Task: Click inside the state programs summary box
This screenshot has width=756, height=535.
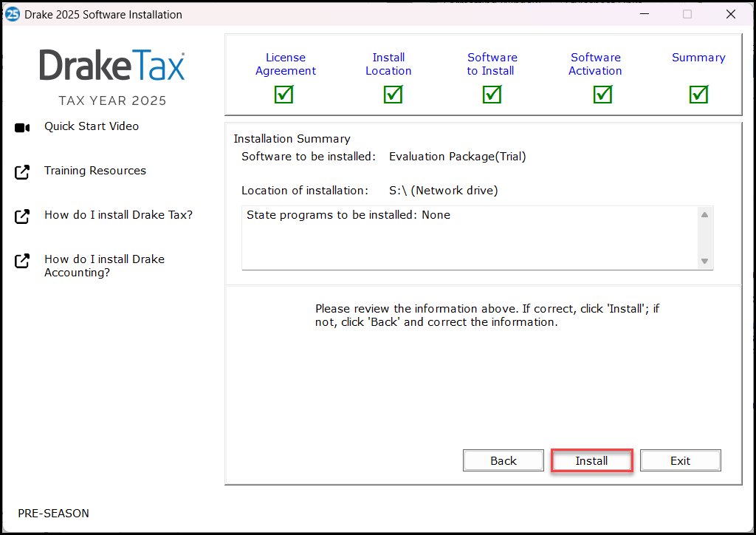Action: coord(472,236)
